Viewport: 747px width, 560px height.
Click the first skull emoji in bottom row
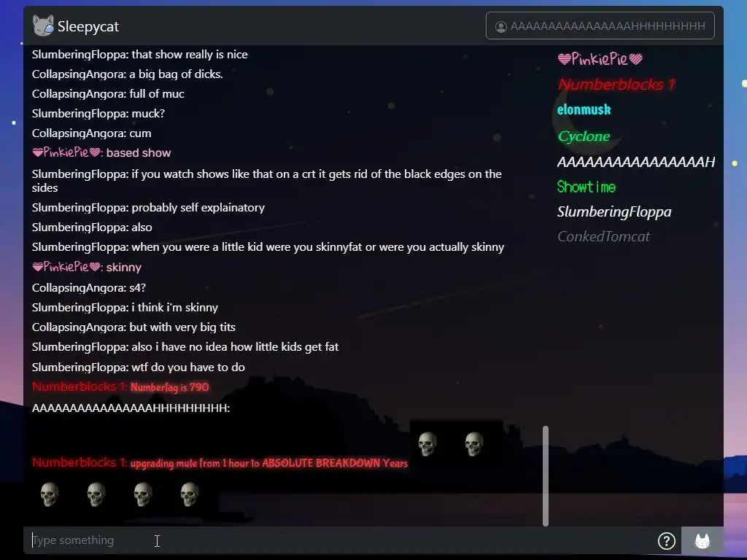[x=50, y=494]
